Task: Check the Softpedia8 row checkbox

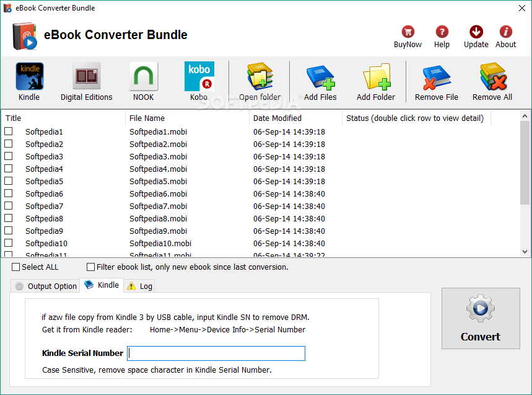Action: click(x=9, y=218)
